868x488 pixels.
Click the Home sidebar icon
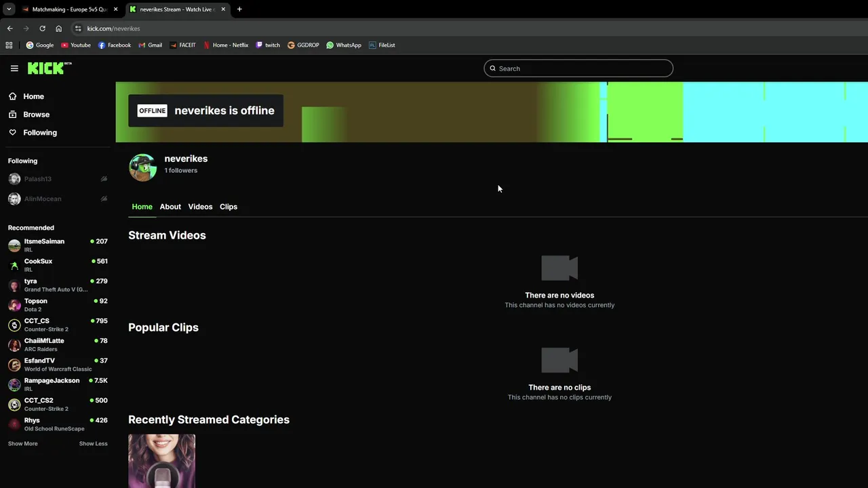coord(12,96)
